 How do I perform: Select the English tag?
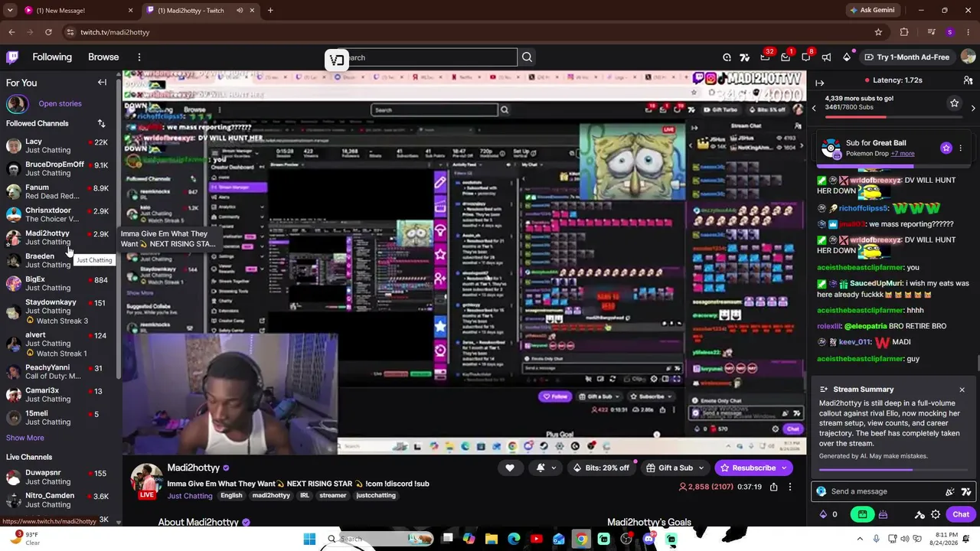click(231, 495)
